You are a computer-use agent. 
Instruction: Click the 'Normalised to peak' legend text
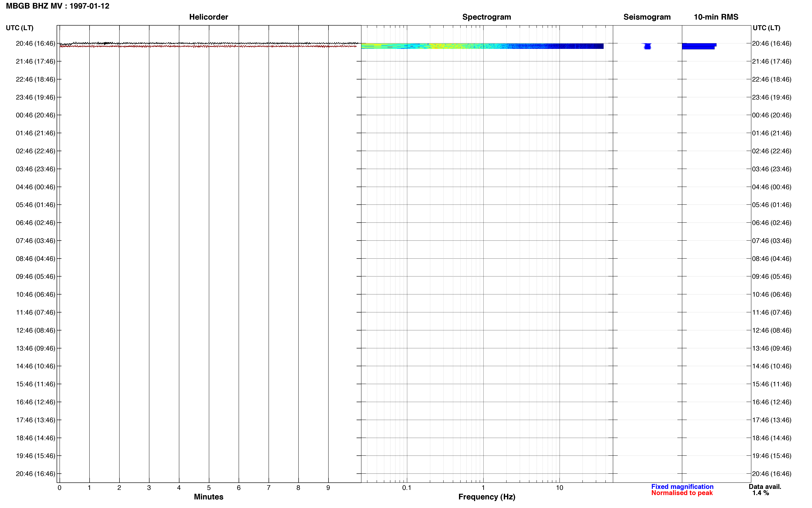click(x=682, y=493)
